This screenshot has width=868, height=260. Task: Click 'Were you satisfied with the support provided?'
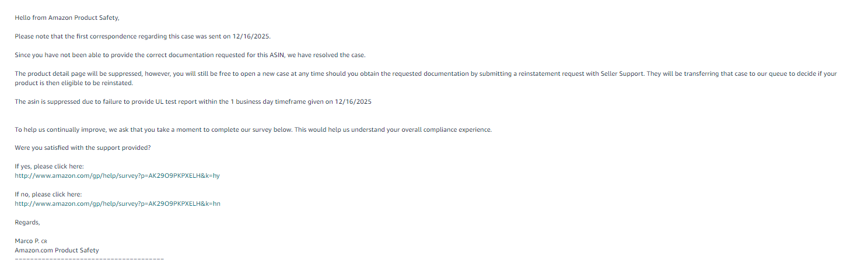click(83, 147)
